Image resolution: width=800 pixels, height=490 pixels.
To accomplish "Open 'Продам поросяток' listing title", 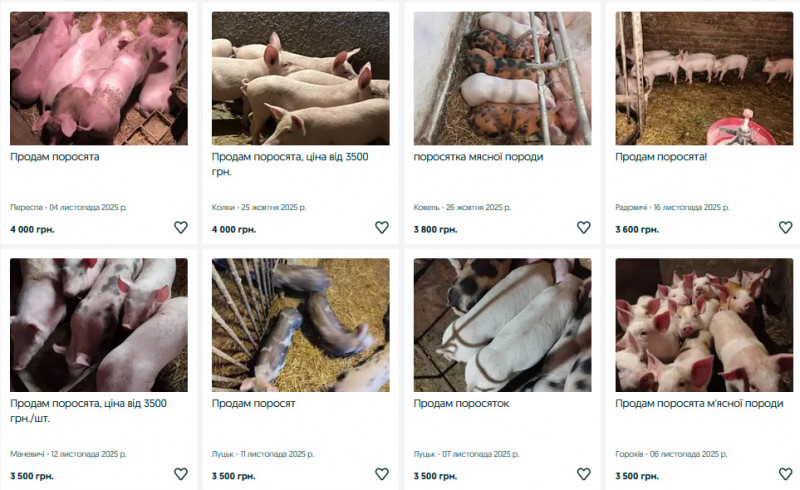I will [461, 403].
